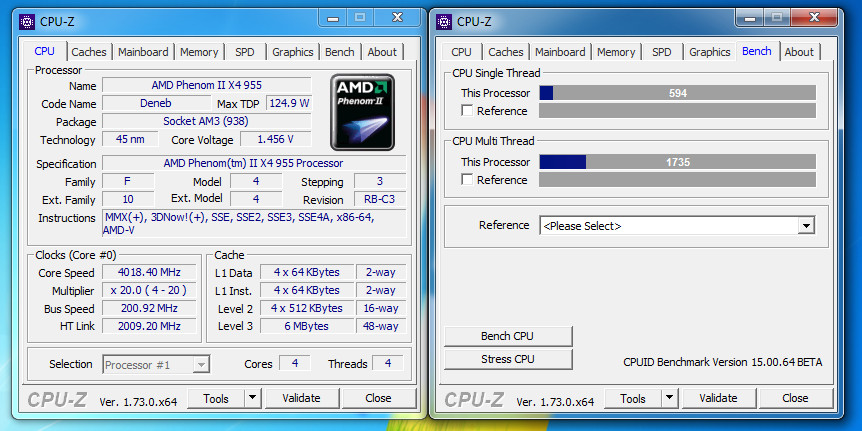
Task: Select Memory tab in right window
Action: pyautogui.click(x=616, y=52)
